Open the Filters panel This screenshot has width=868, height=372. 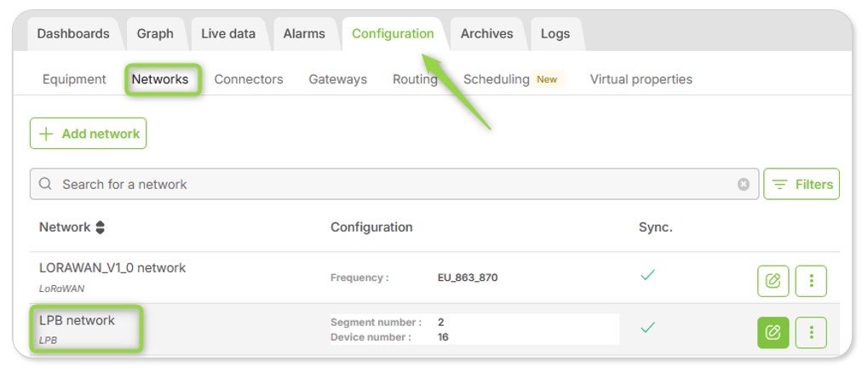(x=802, y=185)
